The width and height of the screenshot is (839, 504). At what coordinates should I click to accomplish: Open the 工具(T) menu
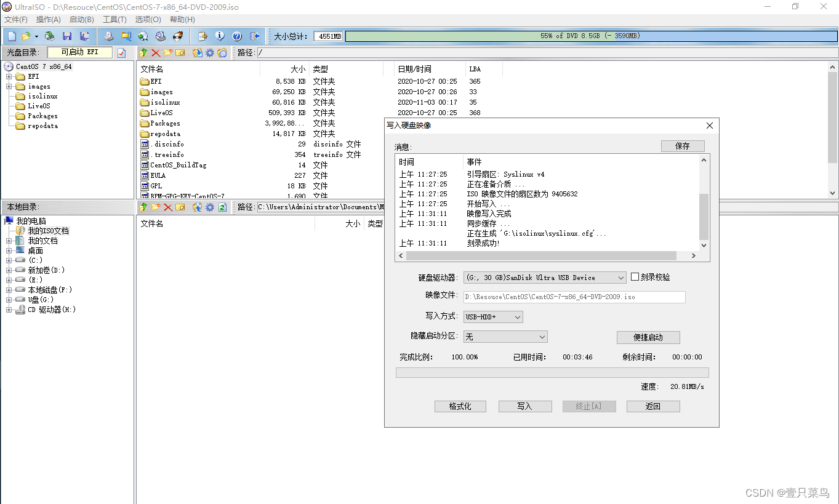(114, 20)
